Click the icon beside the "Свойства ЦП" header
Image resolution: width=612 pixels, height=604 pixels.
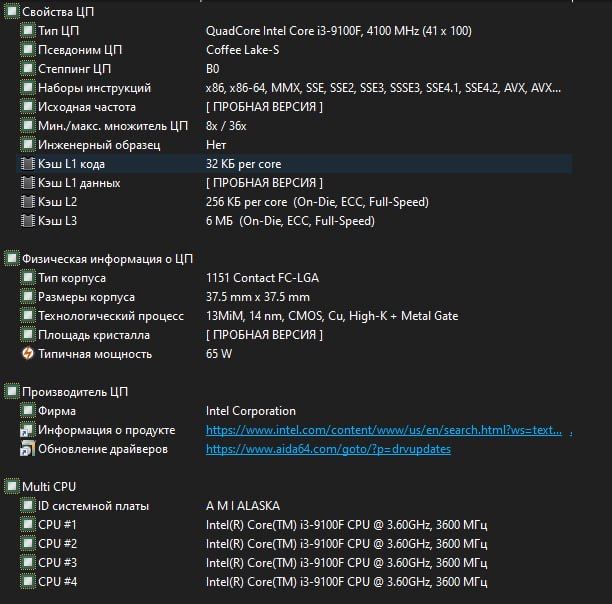(11, 11)
